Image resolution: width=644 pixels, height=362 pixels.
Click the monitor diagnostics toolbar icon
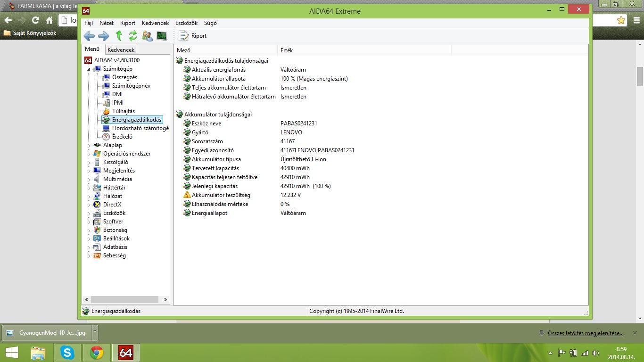pos(162,36)
